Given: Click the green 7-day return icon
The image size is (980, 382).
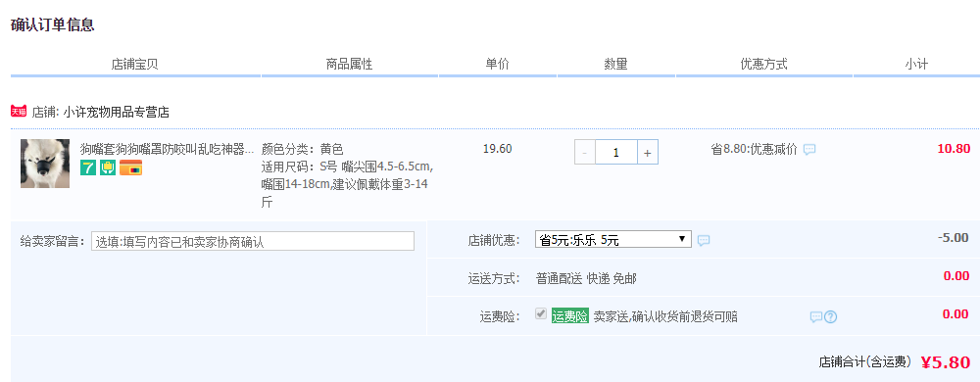Looking at the screenshot, I should tap(88, 167).
